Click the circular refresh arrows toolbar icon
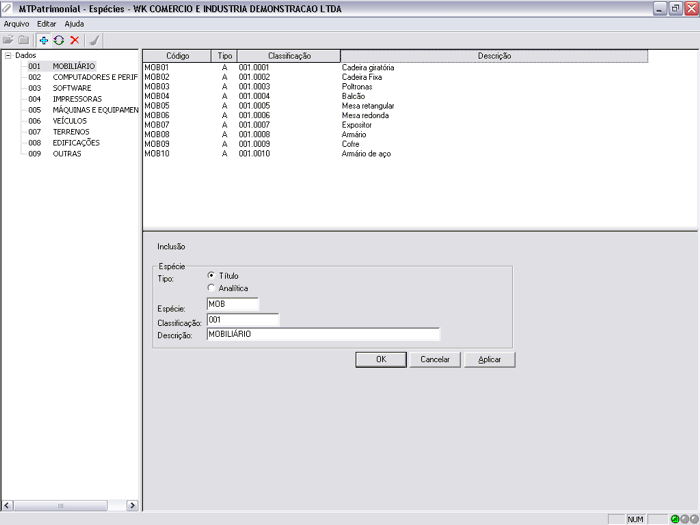 [x=58, y=40]
